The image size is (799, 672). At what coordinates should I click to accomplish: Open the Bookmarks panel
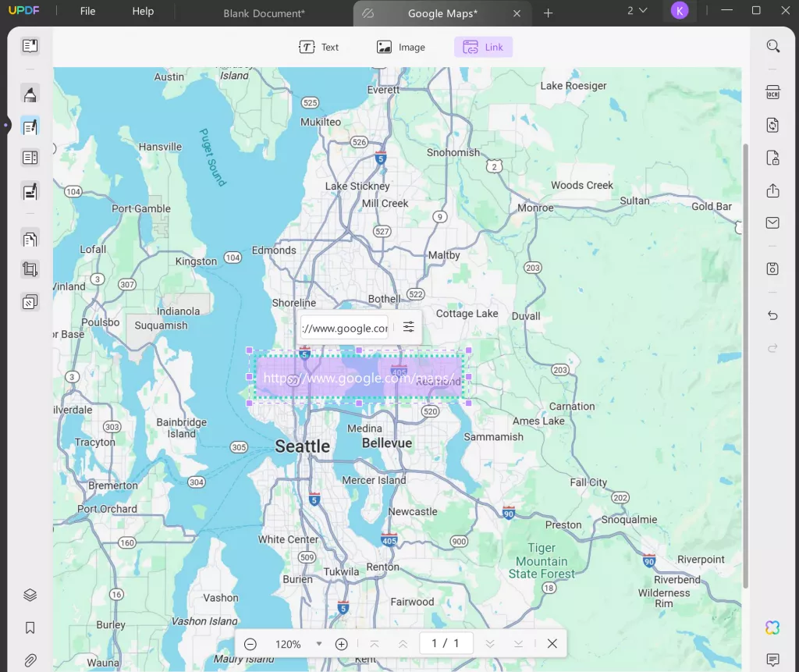pyautogui.click(x=30, y=627)
